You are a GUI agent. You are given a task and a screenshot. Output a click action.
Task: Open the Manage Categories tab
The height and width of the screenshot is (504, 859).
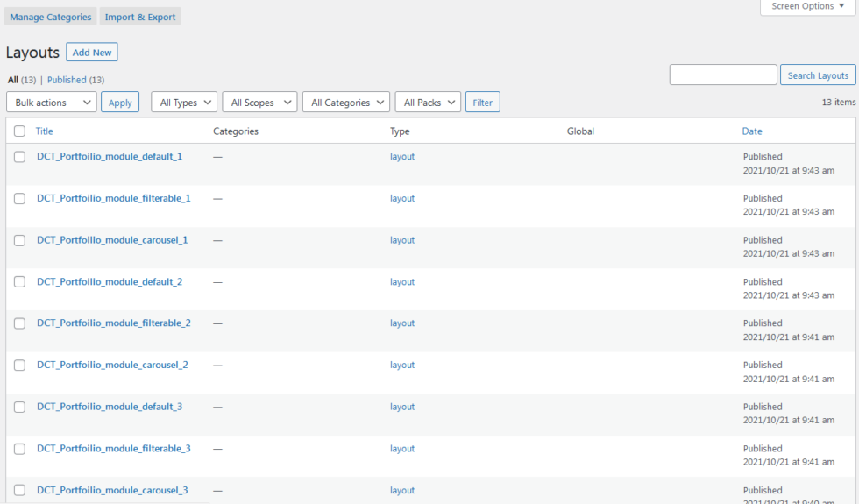(x=50, y=17)
